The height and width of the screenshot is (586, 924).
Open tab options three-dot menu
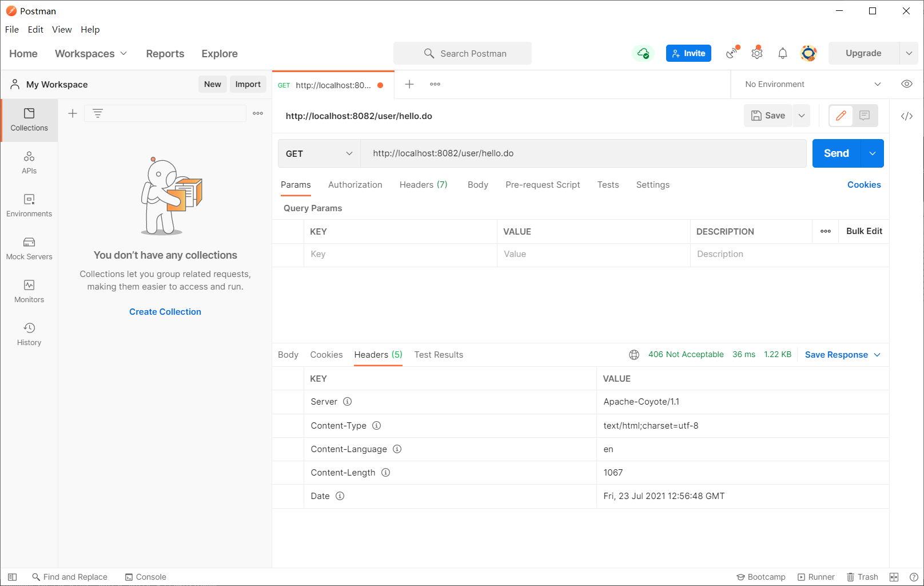coord(435,84)
